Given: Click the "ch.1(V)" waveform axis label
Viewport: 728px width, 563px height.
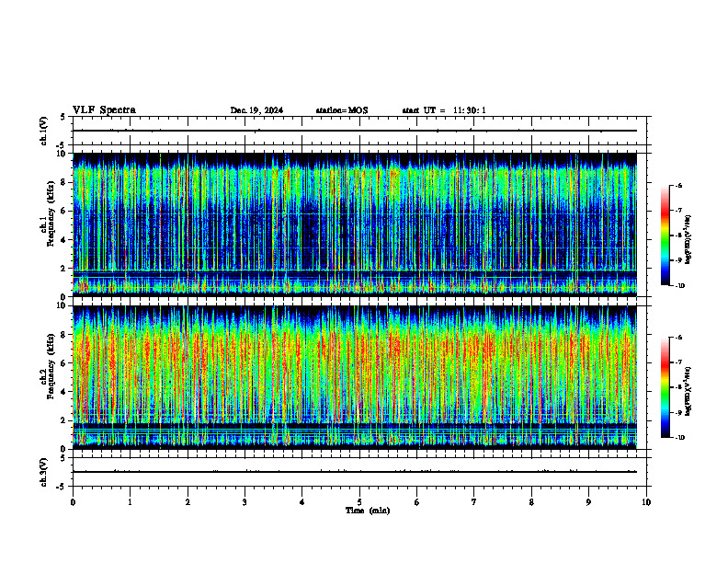Looking at the screenshot, I should point(44,131).
